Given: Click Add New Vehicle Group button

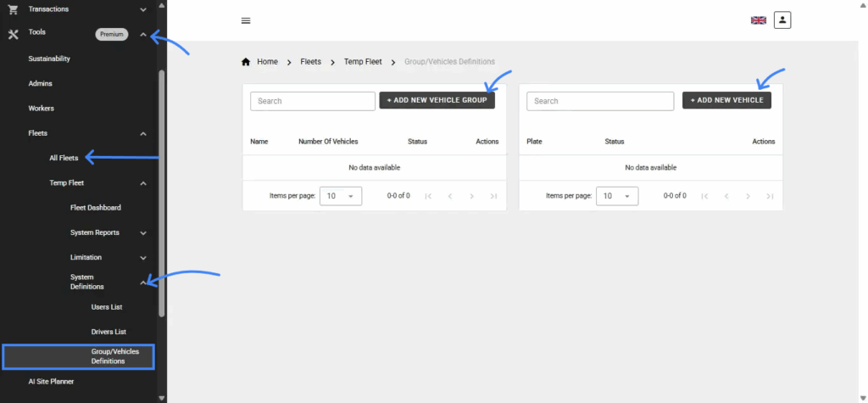Looking at the screenshot, I should tap(437, 100).
